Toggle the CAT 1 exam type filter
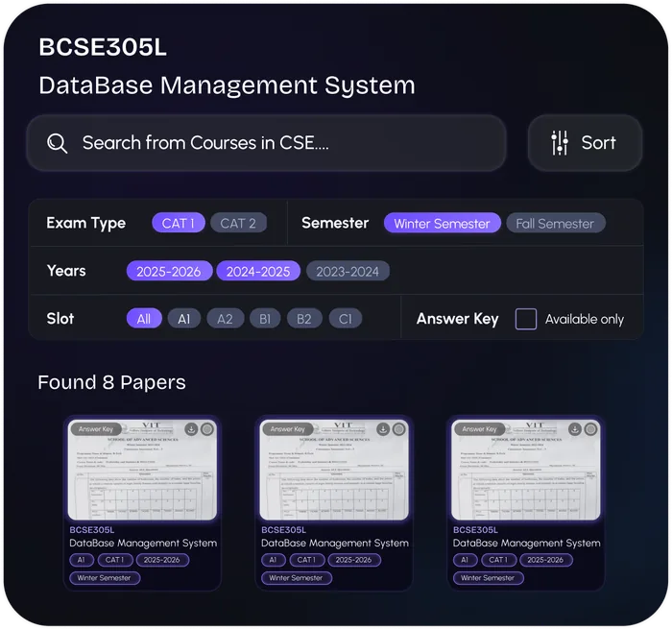Image resolution: width=672 pixels, height=630 pixels. point(179,223)
